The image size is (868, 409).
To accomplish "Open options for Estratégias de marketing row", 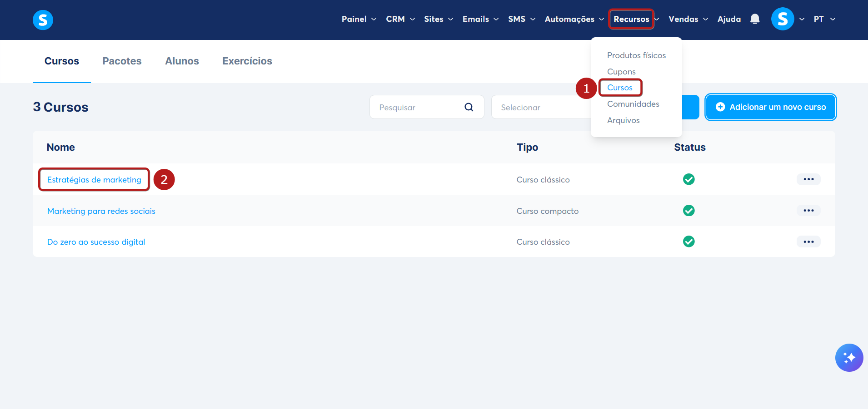I will click(x=808, y=179).
